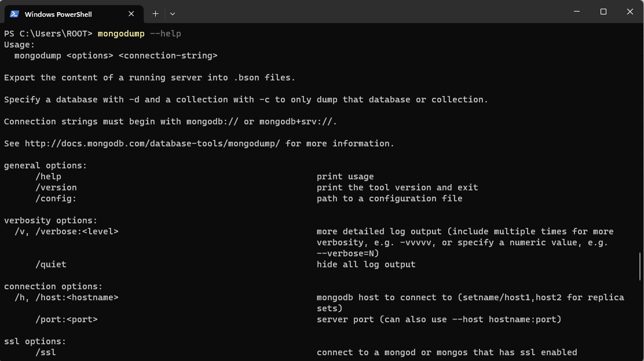Click the "connection options:" heading

pyautogui.click(x=53, y=286)
